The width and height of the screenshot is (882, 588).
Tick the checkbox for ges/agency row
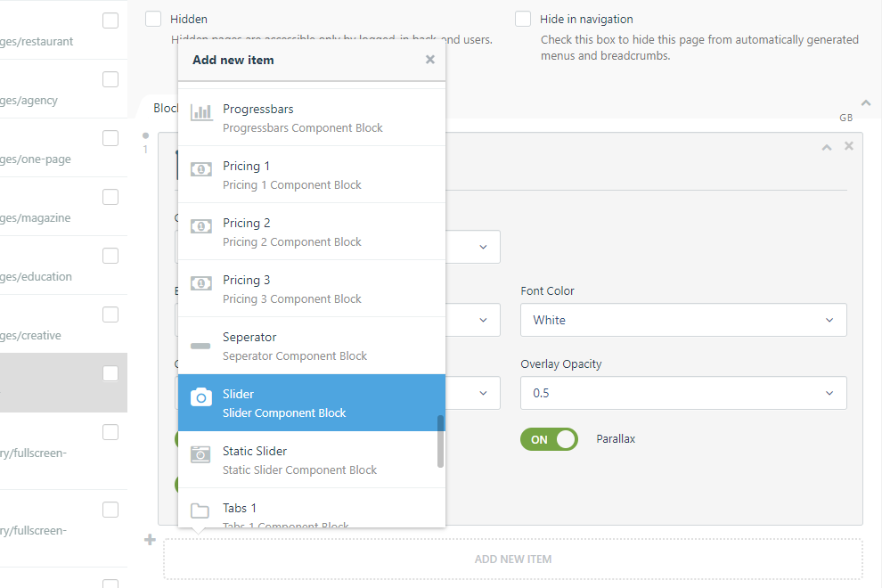(110, 79)
